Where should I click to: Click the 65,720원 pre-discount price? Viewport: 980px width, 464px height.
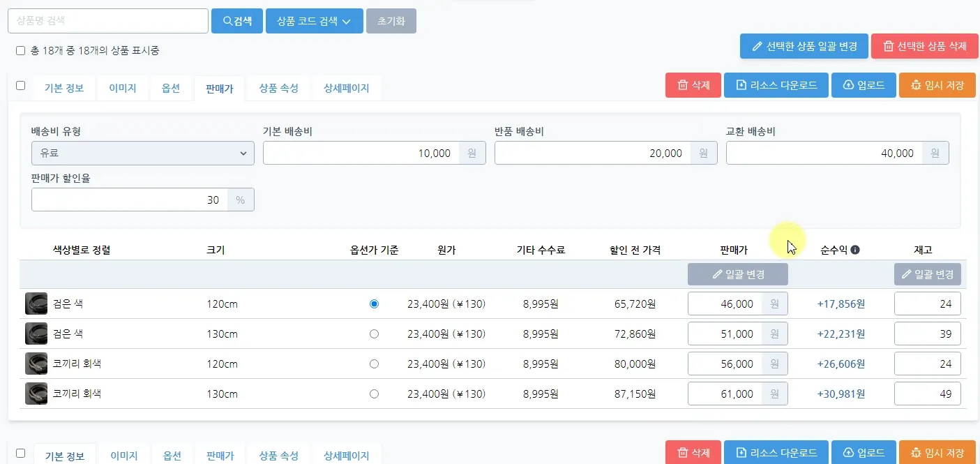point(635,304)
